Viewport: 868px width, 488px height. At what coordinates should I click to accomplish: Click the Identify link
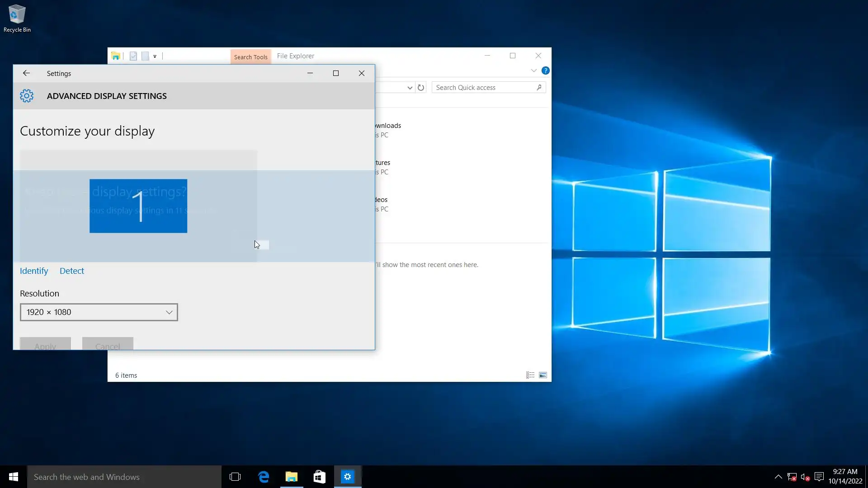[34, 271]
